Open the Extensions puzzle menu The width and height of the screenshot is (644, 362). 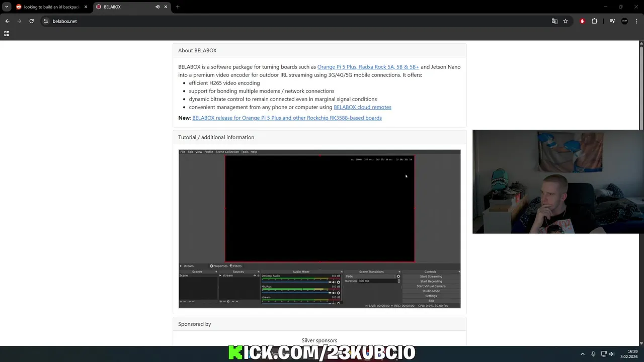(x=594, y=21)
